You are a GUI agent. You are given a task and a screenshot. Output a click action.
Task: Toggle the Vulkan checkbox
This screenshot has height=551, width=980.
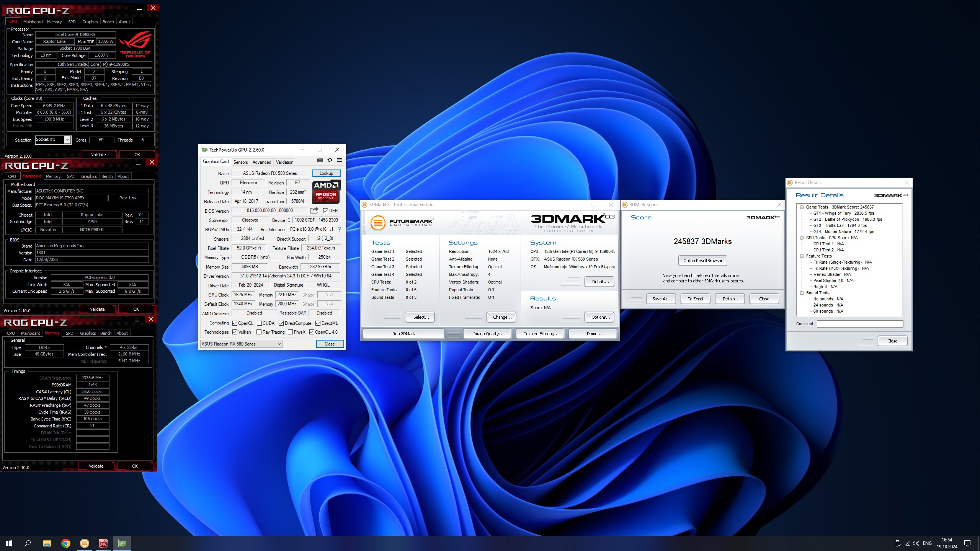coord(235,332)
